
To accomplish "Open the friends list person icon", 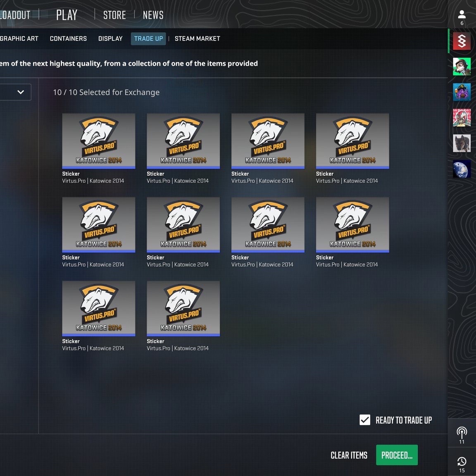I will tap(462, 14).
